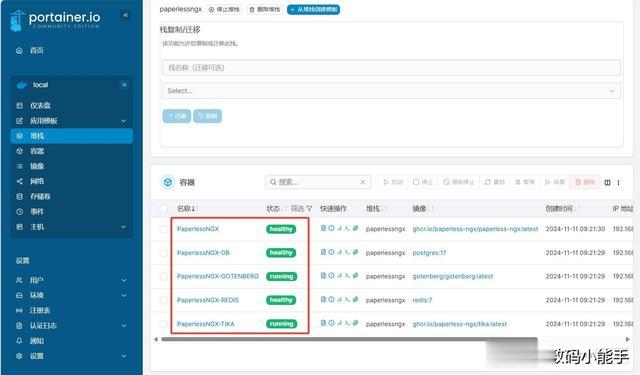This screenshot has height=375, width=640.
Task: Click the 停止堆栈 button
Action: click(x=224, y=9)
